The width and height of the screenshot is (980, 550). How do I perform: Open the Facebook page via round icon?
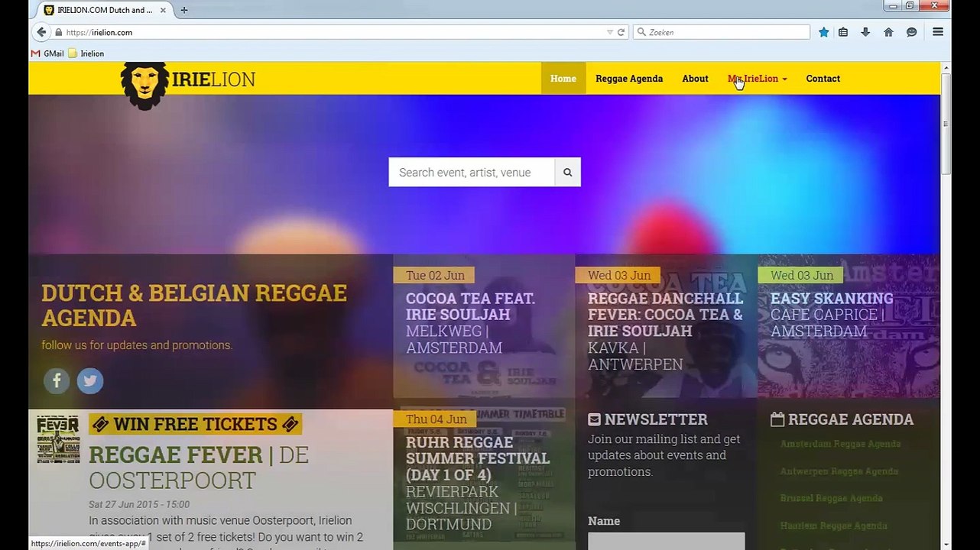click(57, 380)
